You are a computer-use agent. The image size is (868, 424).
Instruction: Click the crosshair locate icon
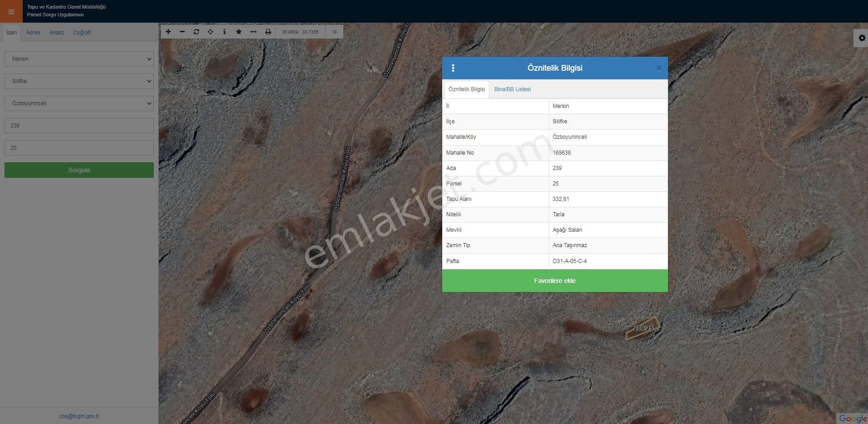[210, 32]
